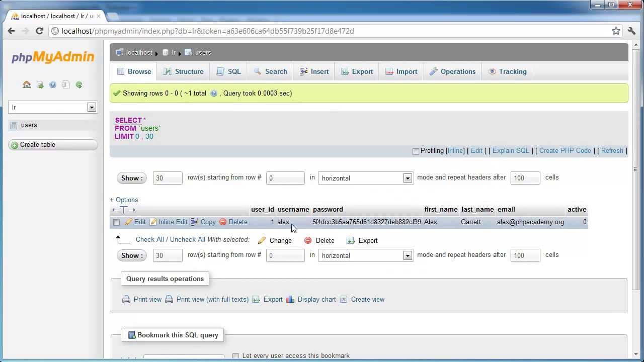Click the log out icon in sidebar
The height and width of the screenshot is (362, 644).
pyautogui.click(x=40, y=85)
